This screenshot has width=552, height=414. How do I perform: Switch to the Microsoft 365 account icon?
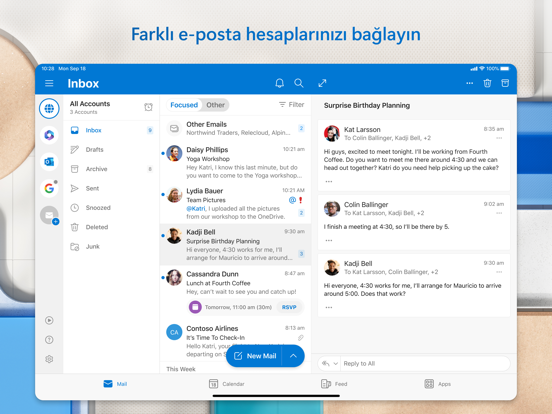(x=49, y=135)
